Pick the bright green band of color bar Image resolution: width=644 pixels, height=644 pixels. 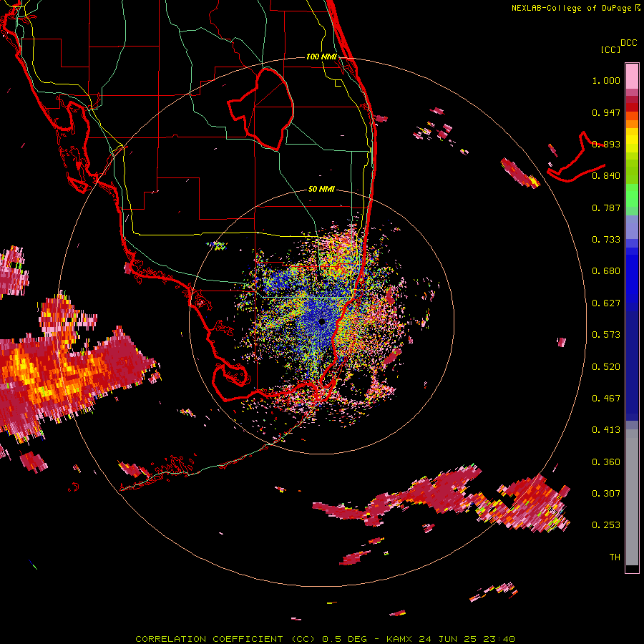[632, 195]
